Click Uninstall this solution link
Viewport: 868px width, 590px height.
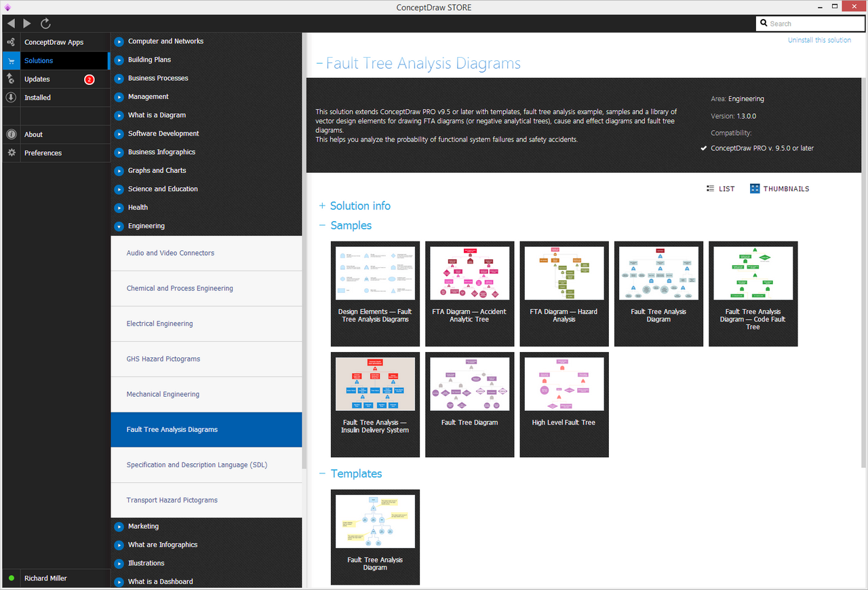[819, 40]
